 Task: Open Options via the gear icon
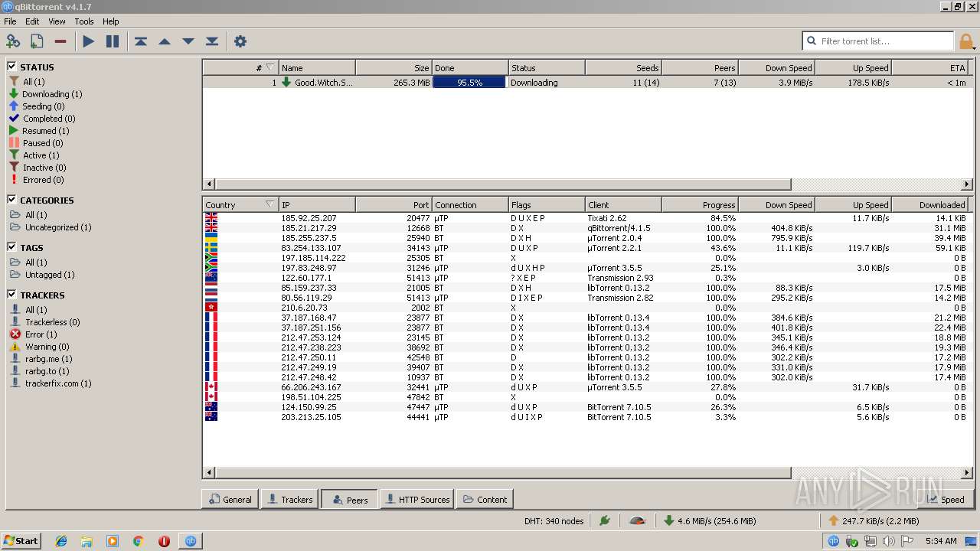point(240,41)
